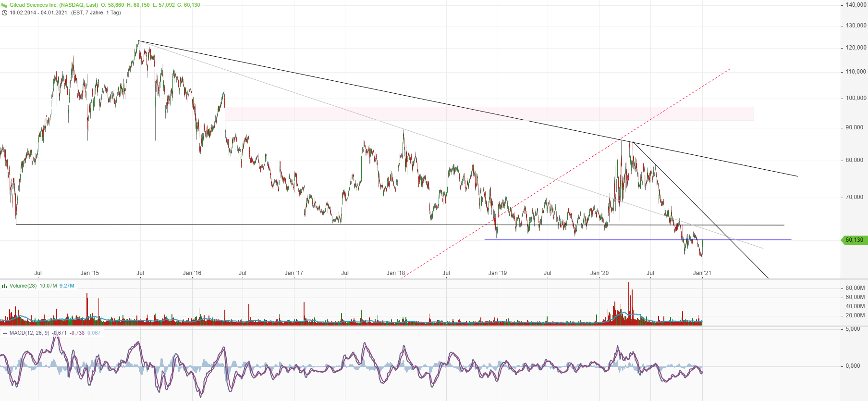Click the green 60,130 current price tag
This screenshot has height=401, width=868.
[854, 240]
